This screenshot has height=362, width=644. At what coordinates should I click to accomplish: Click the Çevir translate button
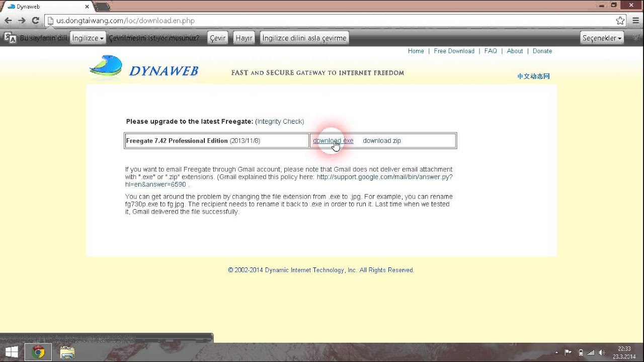tap(218, 38)
